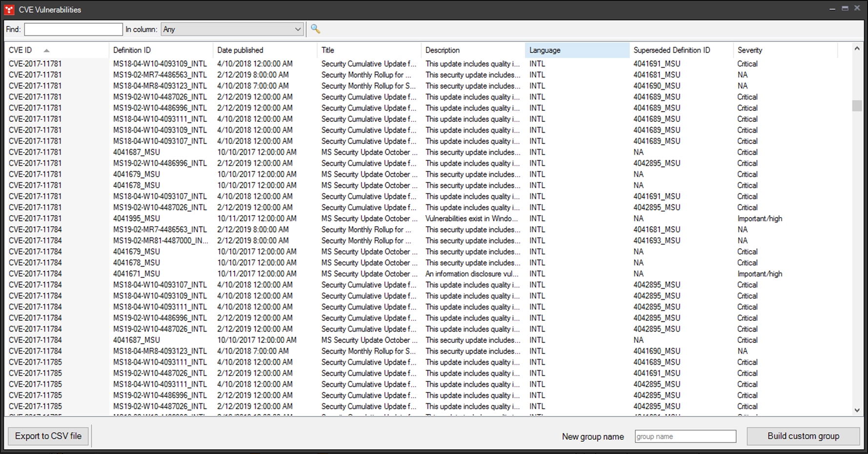Click the CVE Vulnerabilities app icon
The width and height of the screenshot is (868, 454).
9,9
